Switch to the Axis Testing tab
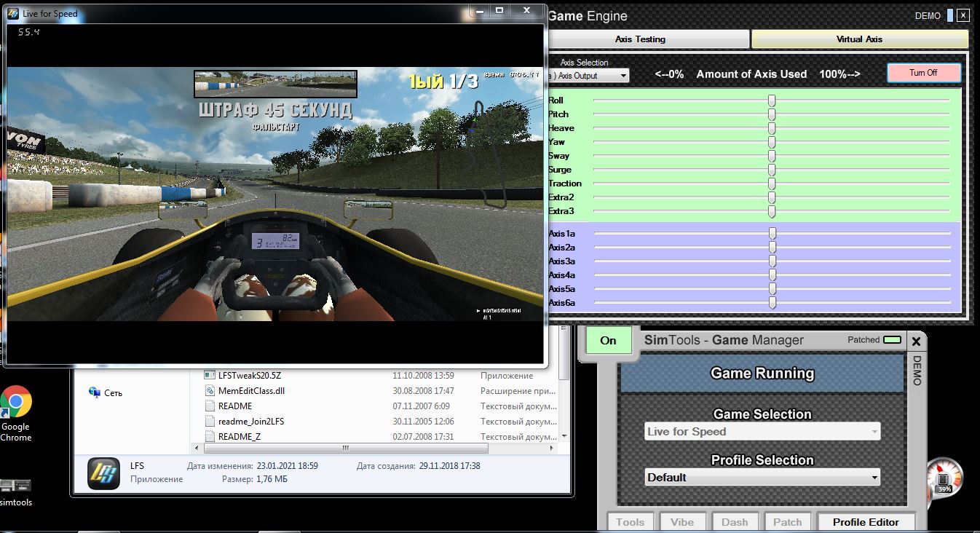Screen dimensions: 980x533 [x=640, y=39]
